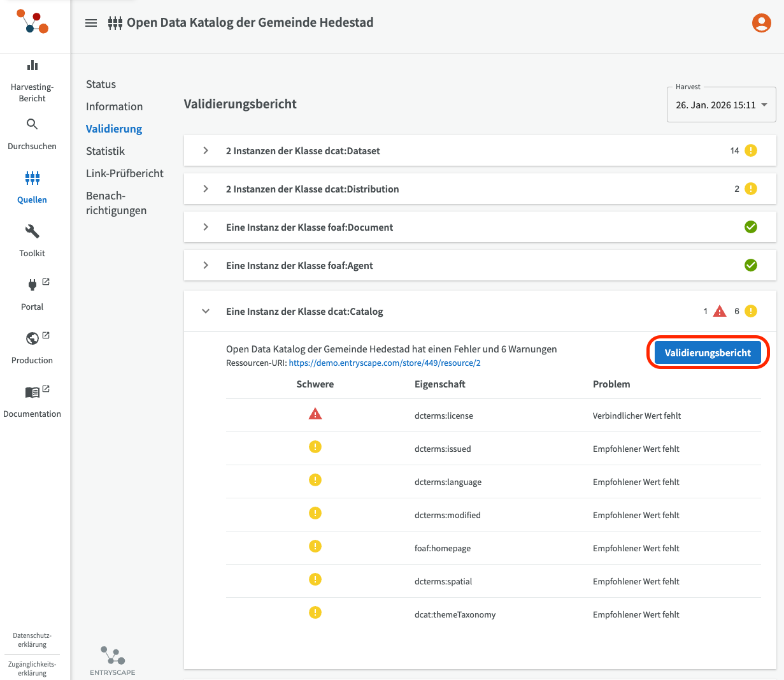Viewport: 784px width, 680px height.
Task: Open the Link-Prüfbericht section
Action: [125, 173]
